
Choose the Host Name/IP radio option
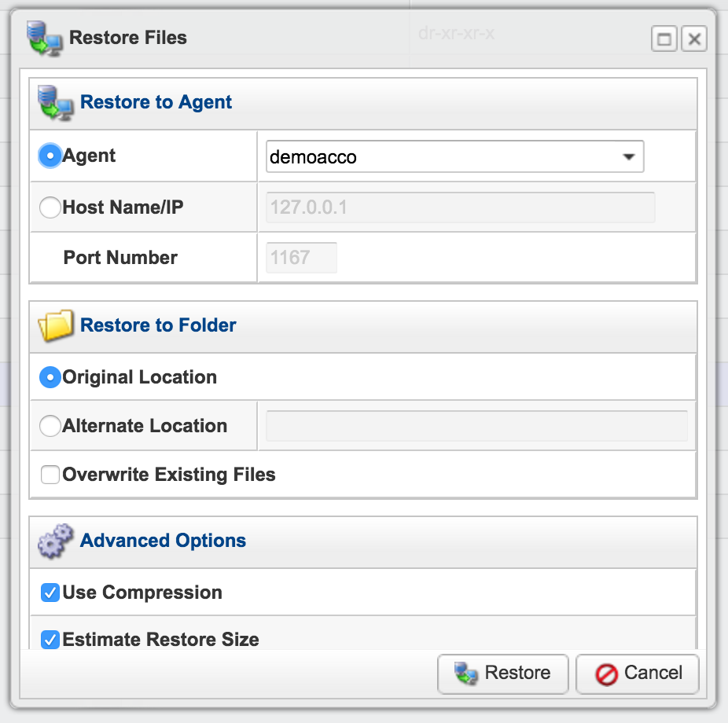tap(50, 207)
